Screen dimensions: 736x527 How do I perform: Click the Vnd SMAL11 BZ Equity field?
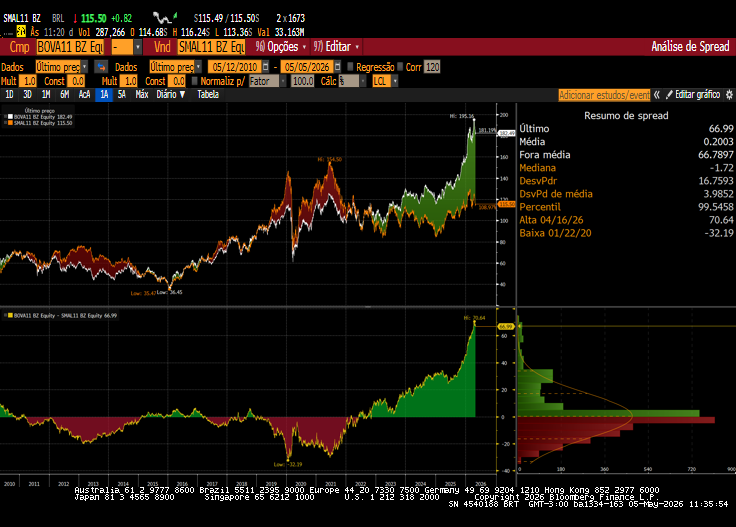pos(211,47)
